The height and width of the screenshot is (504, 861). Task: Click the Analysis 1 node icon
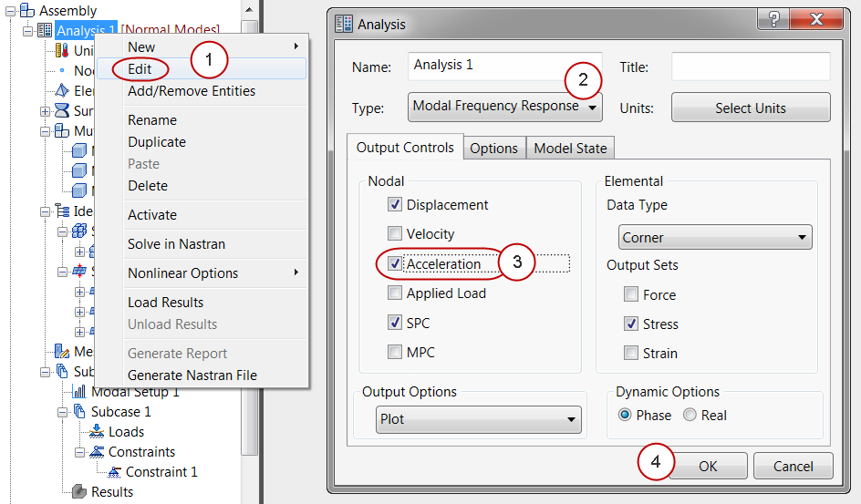point(44,31)
